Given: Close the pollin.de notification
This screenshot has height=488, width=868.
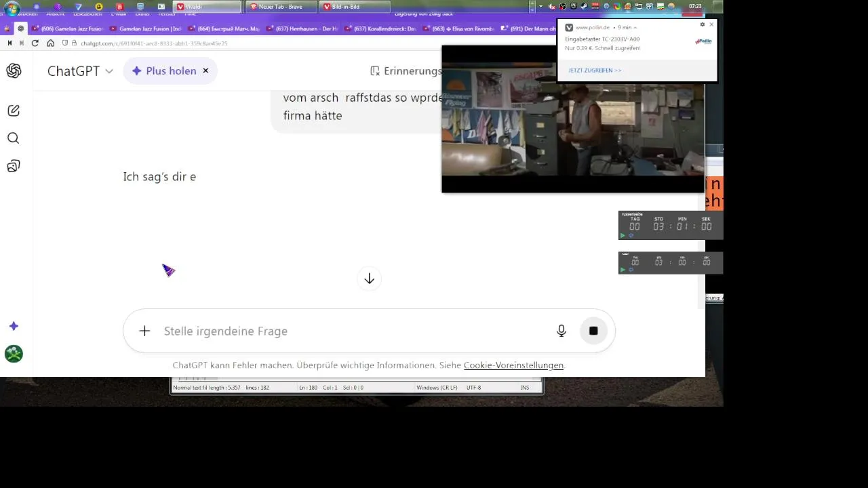Looking at the screenshot, I should click(711, 24).
